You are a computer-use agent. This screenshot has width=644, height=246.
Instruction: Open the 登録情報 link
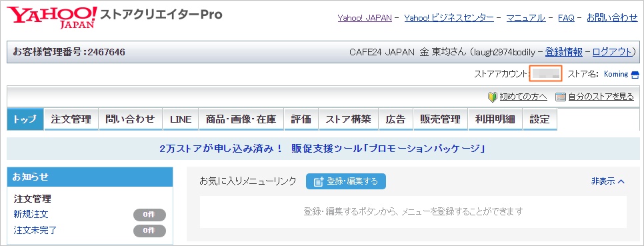click(x=563, y=52)
